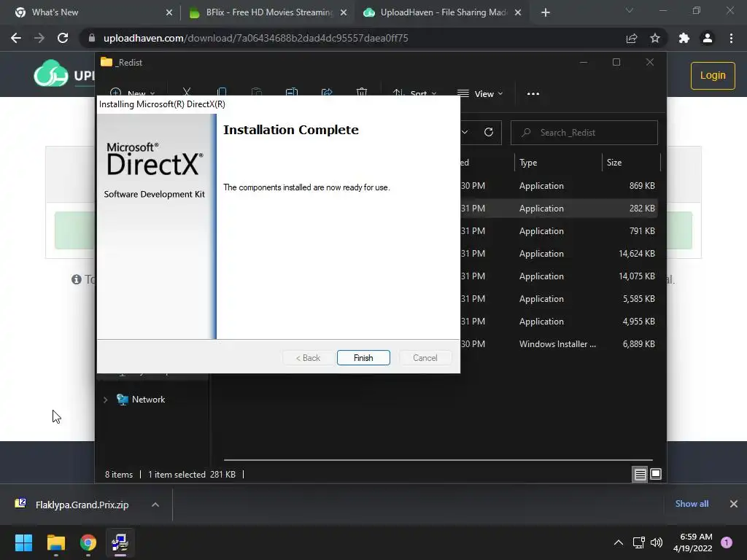The height and width of the screenshot is (560, 747).
Task: Switch Explorer to details view icon
Action: (x=640, y=474)
